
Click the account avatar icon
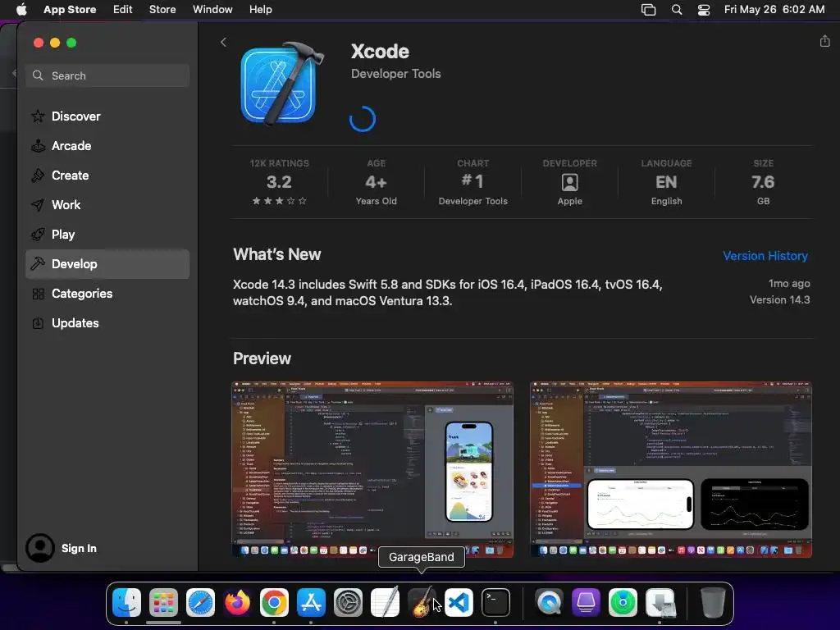pos(40,547)
